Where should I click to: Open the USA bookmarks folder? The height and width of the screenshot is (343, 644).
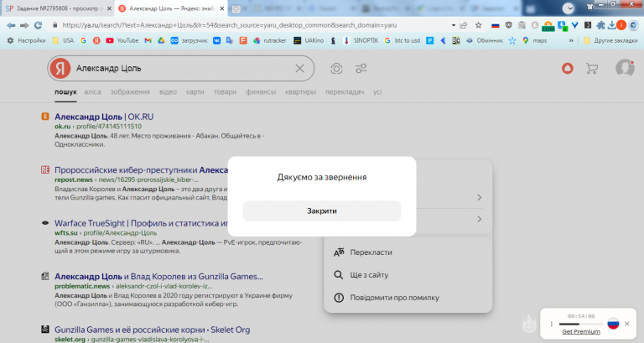(x=63, y=40)
